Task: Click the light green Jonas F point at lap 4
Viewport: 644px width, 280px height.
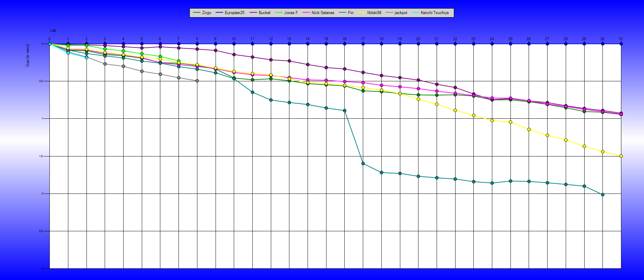Action: 124,51
